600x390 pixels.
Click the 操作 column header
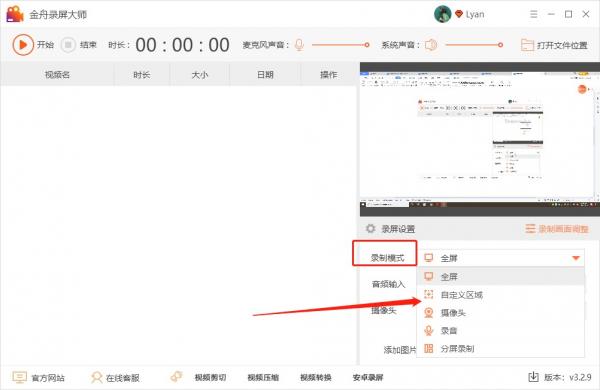point(328,75)
